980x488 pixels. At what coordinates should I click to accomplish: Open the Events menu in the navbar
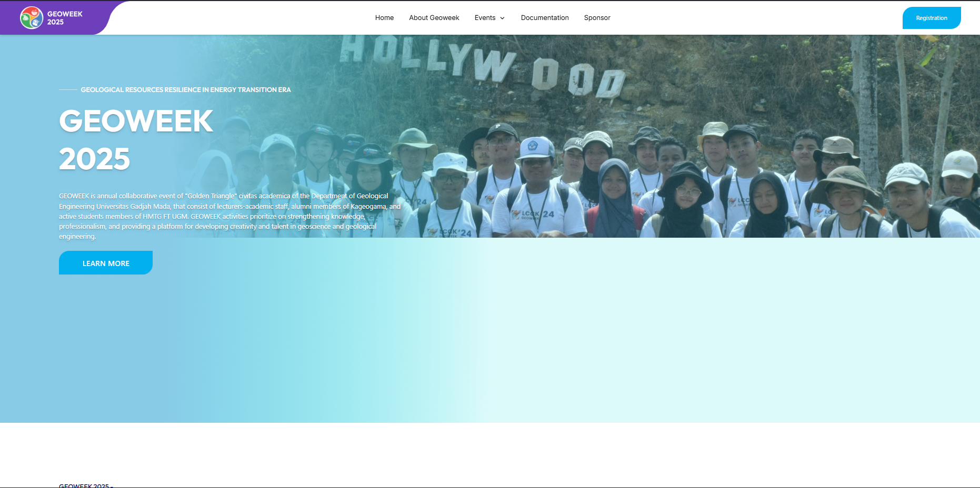point(485,18)
